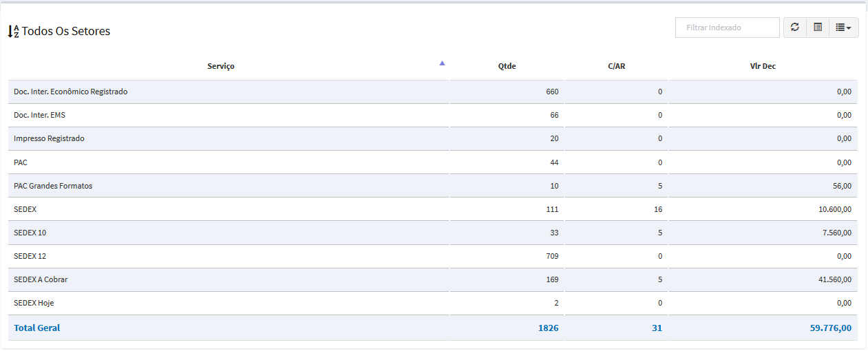The image size is (868, 351).
Task: Refresh the table with the reload icon
Action: tap(795, 28)
